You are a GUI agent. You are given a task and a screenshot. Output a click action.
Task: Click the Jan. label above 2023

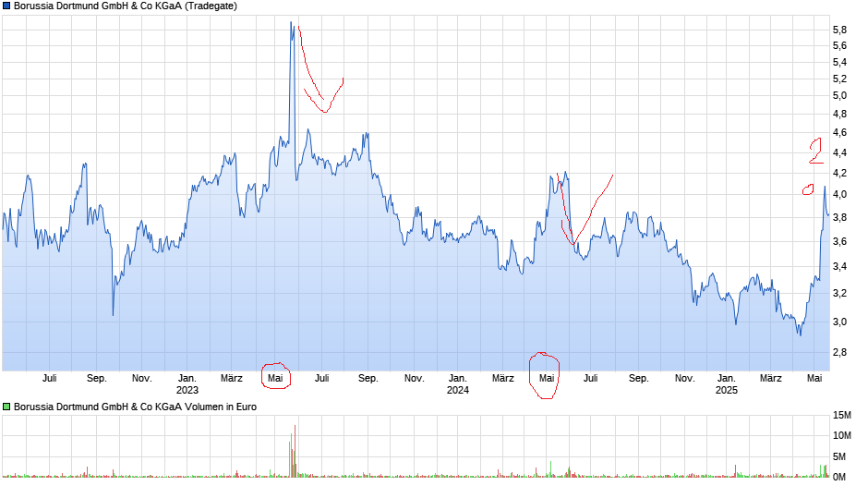187,378
